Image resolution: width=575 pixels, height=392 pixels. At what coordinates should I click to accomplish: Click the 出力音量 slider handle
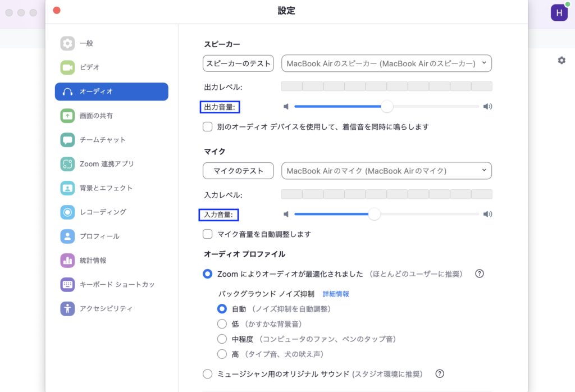pos(387,106)
